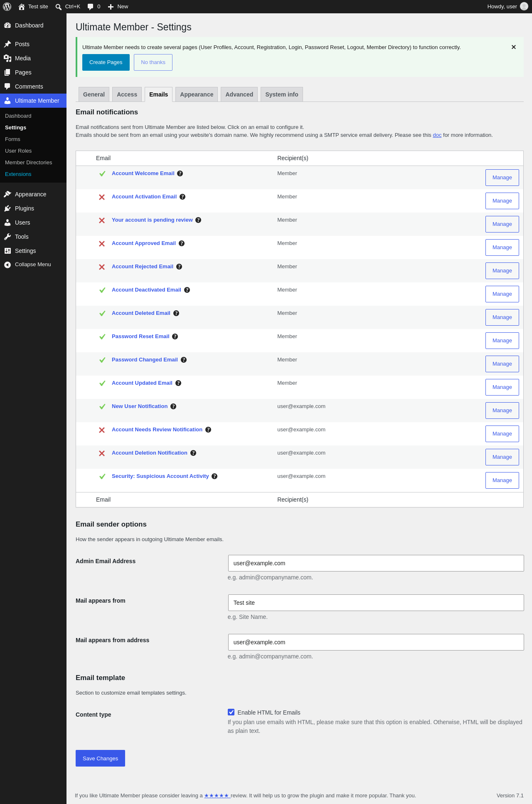
Task: Open Media in the sidebar
Action: click(33, 58)
